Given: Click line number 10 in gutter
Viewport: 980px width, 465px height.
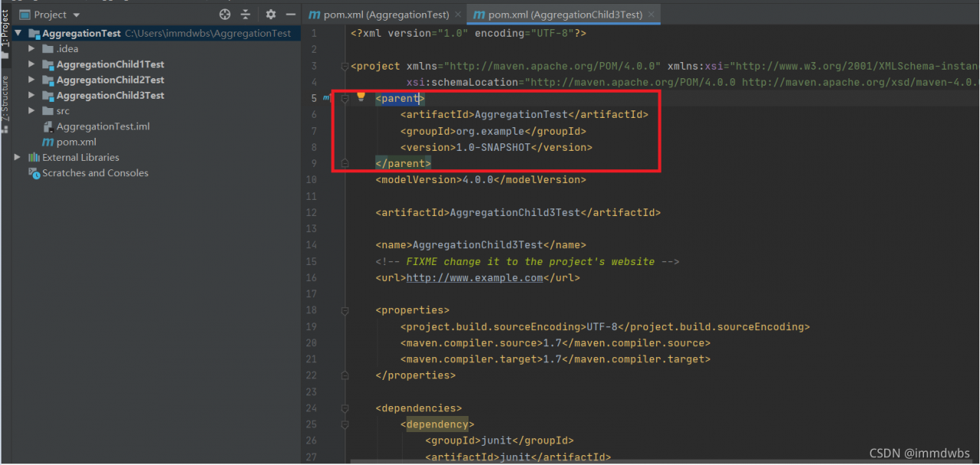Looking at the screenshot, I should 311,180.
